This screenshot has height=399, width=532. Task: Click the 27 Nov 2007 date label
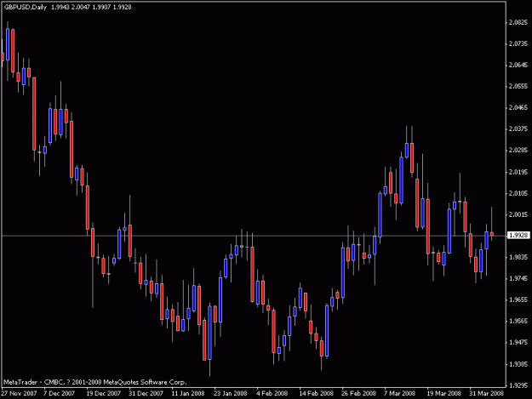(x=19, y=393)
